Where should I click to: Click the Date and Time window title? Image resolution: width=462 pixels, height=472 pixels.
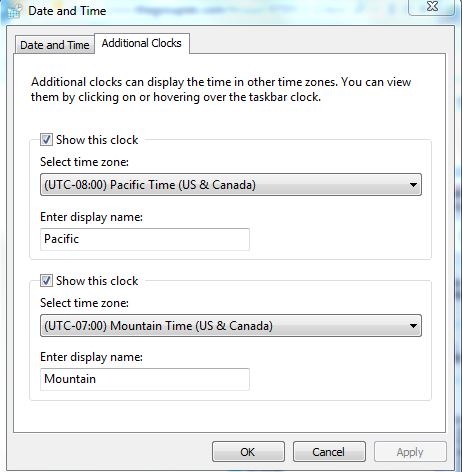click(67, 11)
